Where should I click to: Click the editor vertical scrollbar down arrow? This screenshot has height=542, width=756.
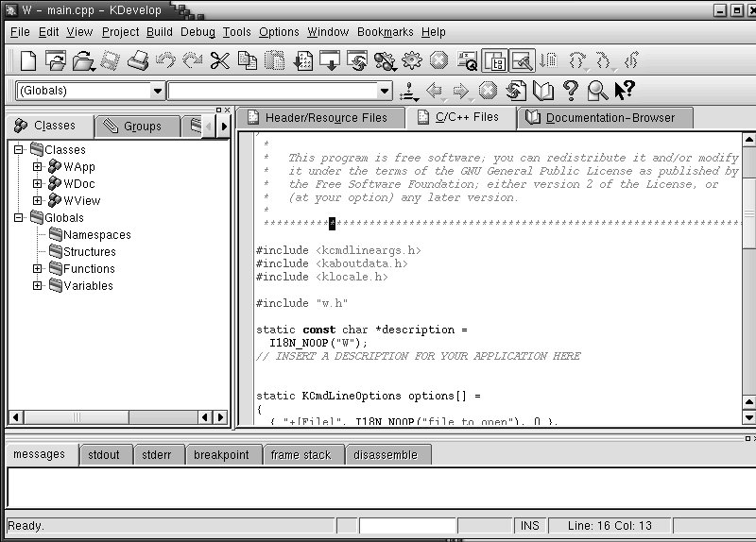pyautogui.click(x=748, y=416)
